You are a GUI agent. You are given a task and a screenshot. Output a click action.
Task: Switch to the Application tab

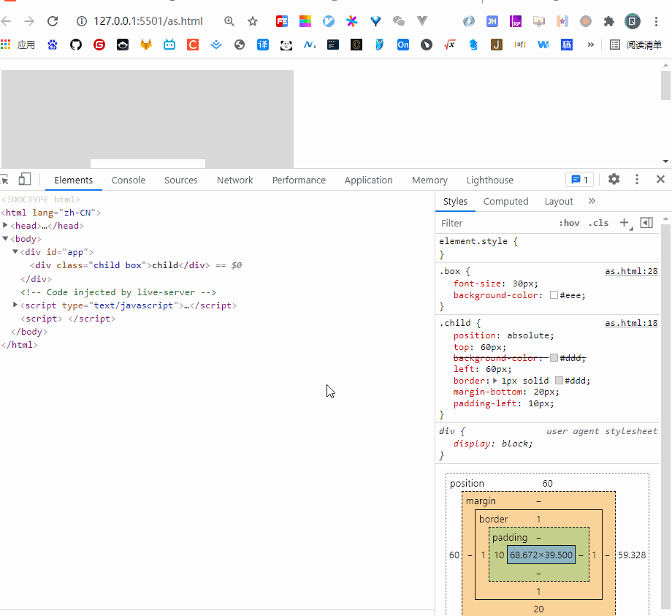point(369,180)
